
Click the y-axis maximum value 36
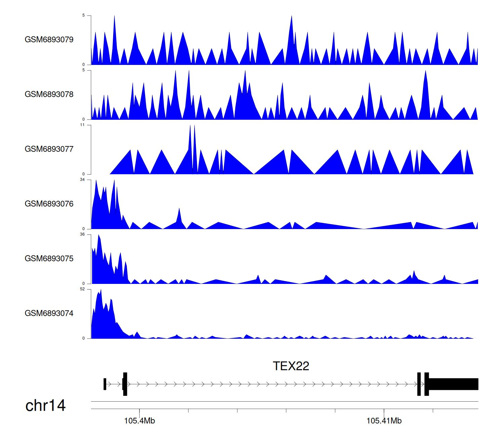(x=82, y=234)
